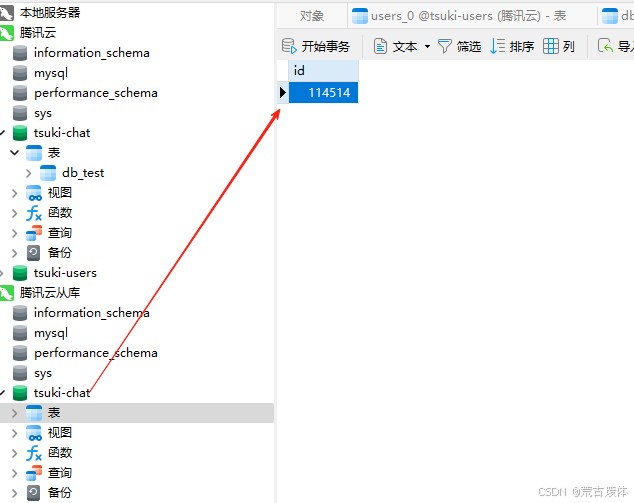Select the tsuki-users database

click(x=66, y=273)
